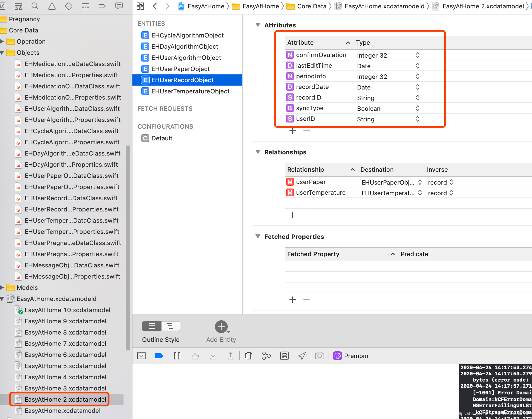Click the Step Into debug icon
The image size is (532, 419).
point(213,356)
